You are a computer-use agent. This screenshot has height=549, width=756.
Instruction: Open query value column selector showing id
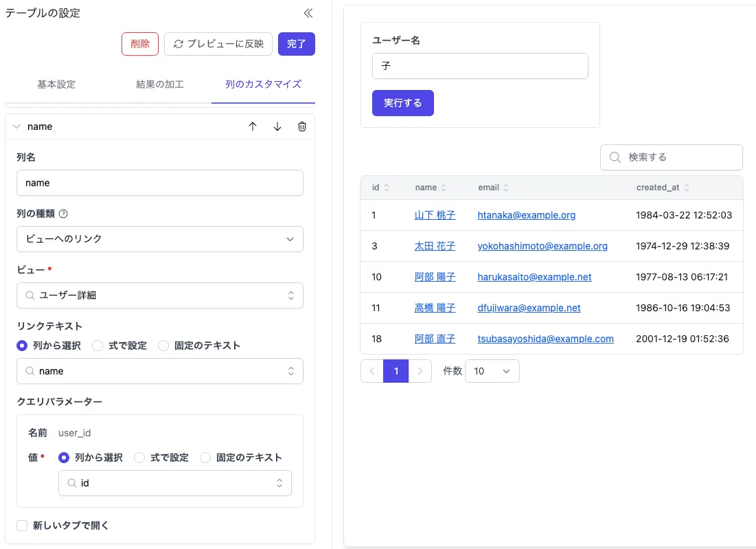(175, 483)
